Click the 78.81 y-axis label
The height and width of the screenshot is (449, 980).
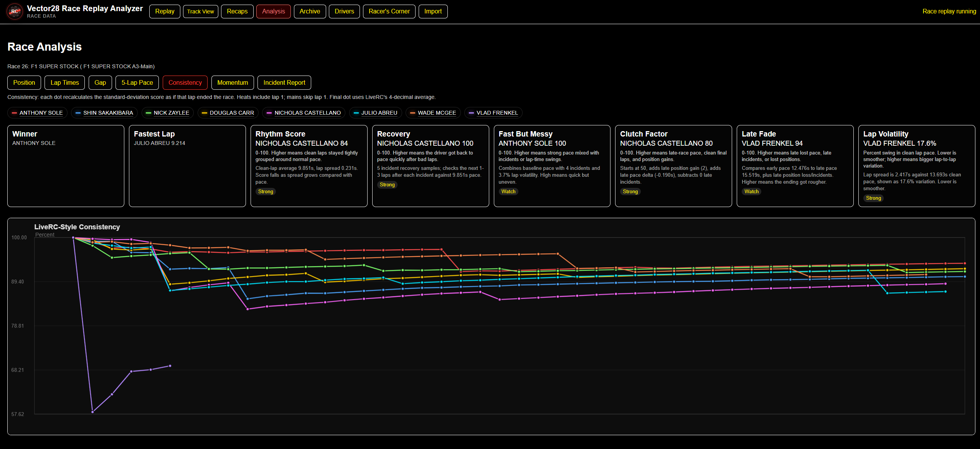18,326
